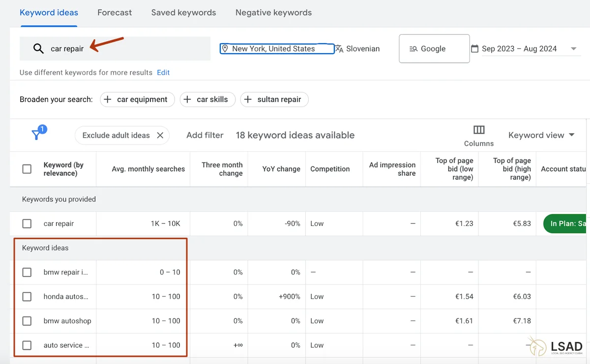Sort by Keyword (by relevance) header
590x364 pixels.
point(63,169)
